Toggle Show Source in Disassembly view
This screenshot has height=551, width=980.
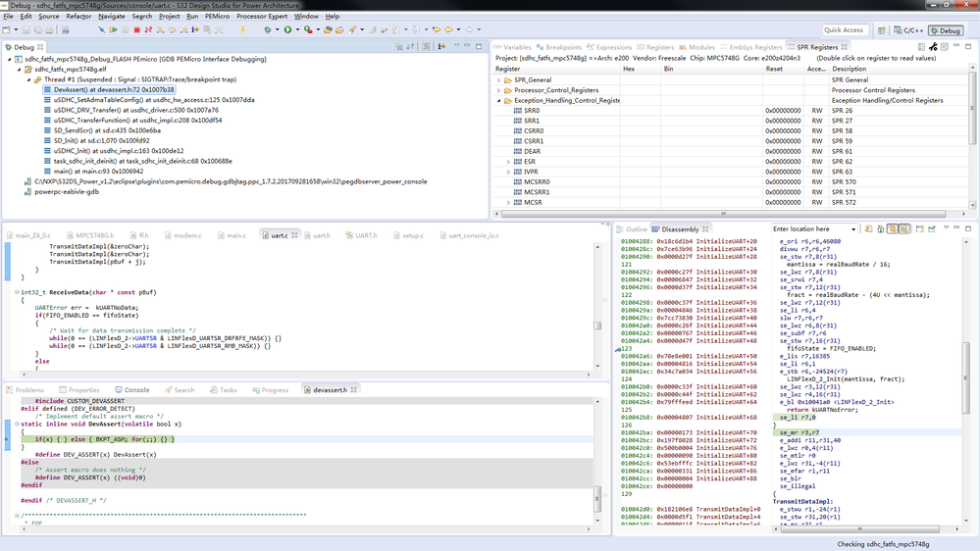pyautogui.click(x=903, y=228)
